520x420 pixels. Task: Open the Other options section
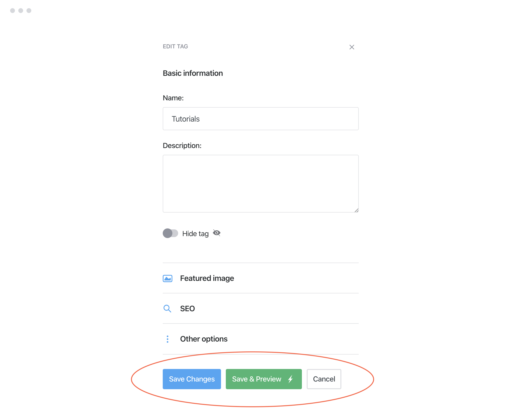(203, 339)
